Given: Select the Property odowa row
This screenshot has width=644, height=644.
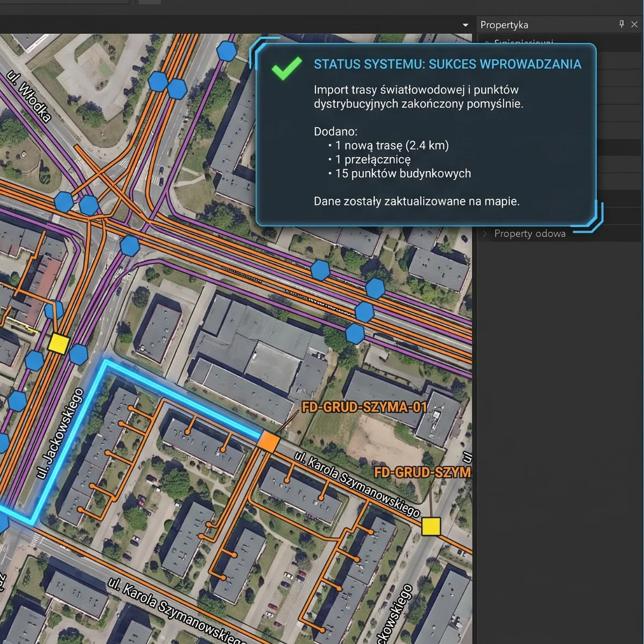Looking at the screenshot, I should click(x=559, y=233).
